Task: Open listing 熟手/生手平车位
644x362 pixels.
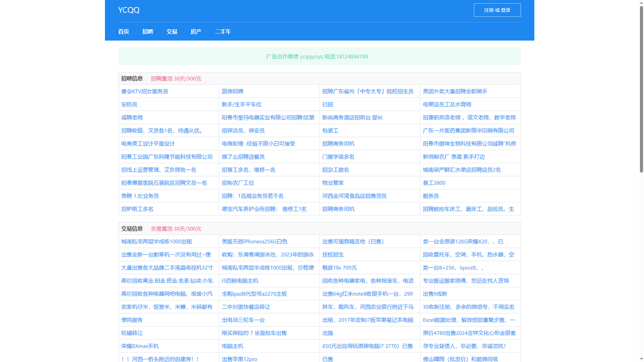Action: tap(241, 105)
